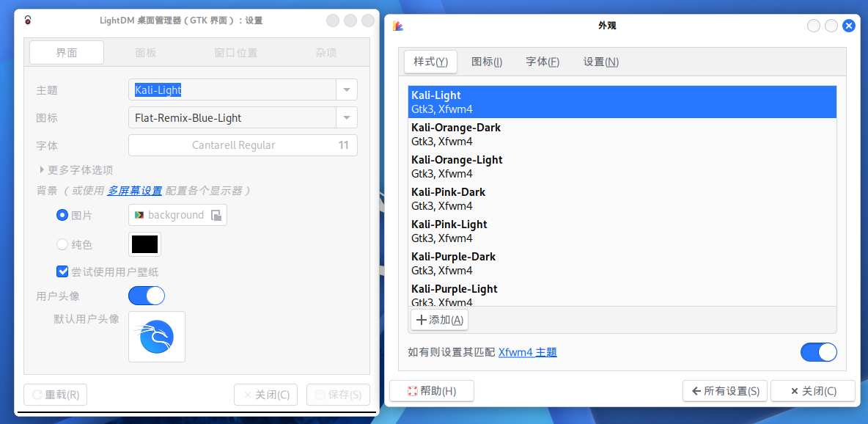Minimize the Appearance window
The width and height of the screenshot is (868, 424).
pyautogui.click(x=814, y=26)
